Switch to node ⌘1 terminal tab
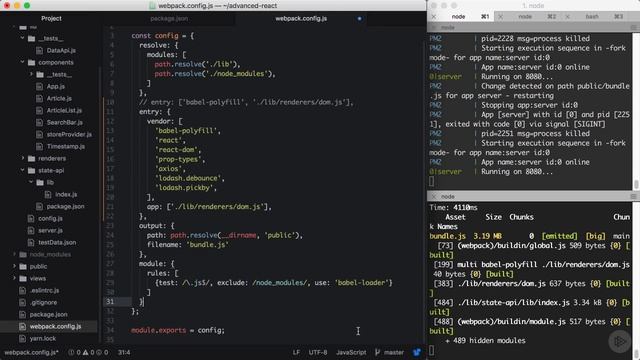This screenshot has width=640, height=360. point(461,17)
